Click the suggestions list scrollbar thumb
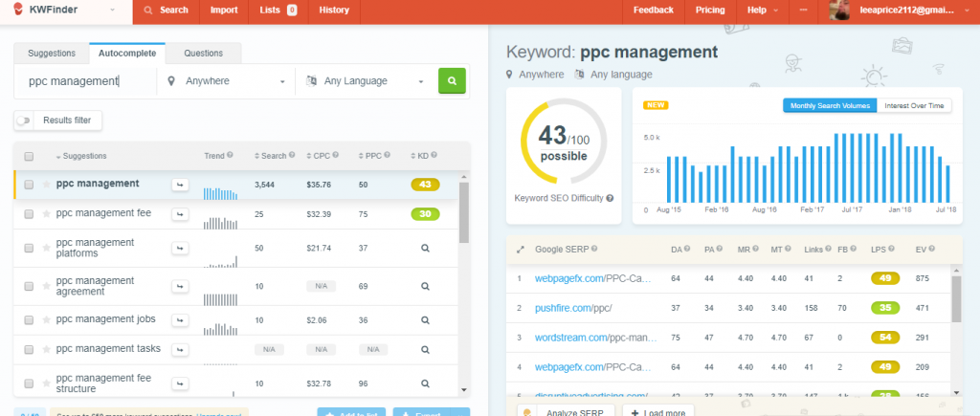Screen dimensions: 980x416 464,212
